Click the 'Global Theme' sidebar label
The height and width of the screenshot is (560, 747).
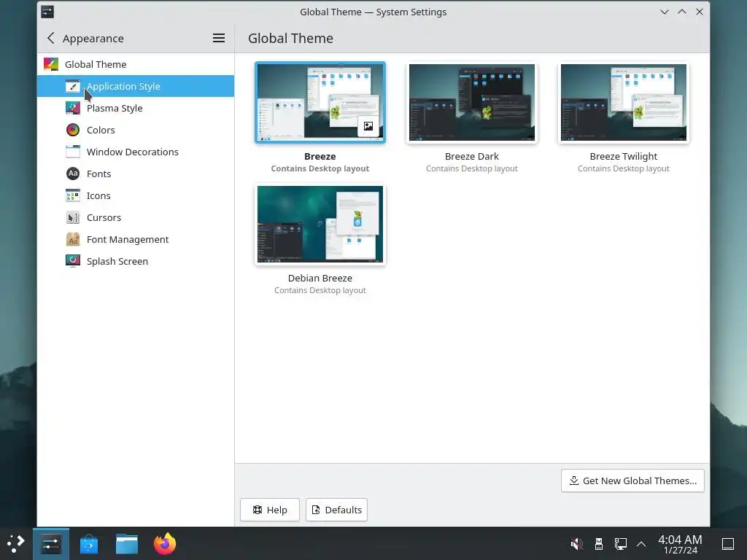coord(96,64)
